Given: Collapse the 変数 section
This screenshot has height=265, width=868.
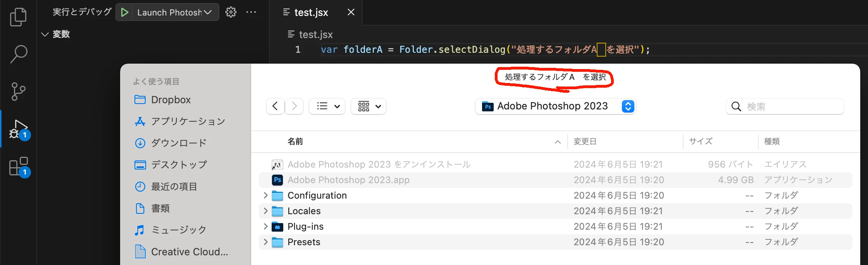Looking at the screenshot, I should pyautogui.click(x=45, y=35).
